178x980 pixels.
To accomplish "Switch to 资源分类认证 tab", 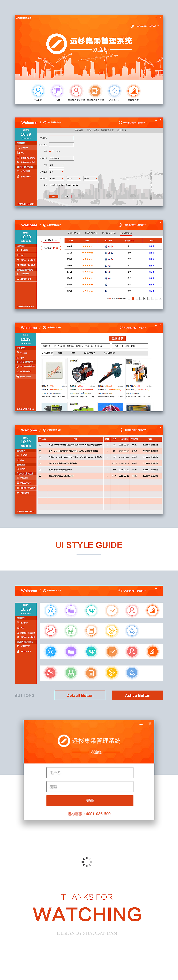I will point(74,233).
